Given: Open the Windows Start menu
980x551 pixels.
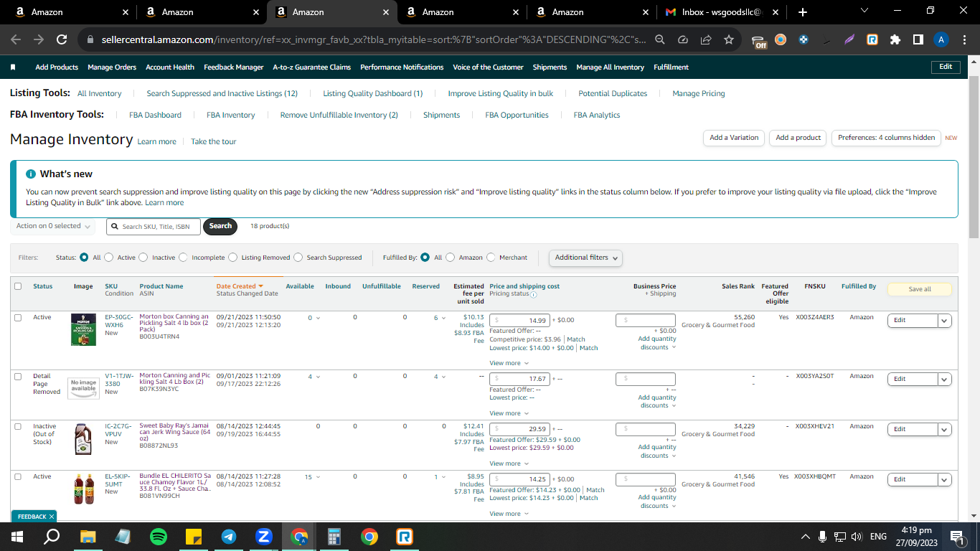Looking at the screenshot, I should (17, 537).
